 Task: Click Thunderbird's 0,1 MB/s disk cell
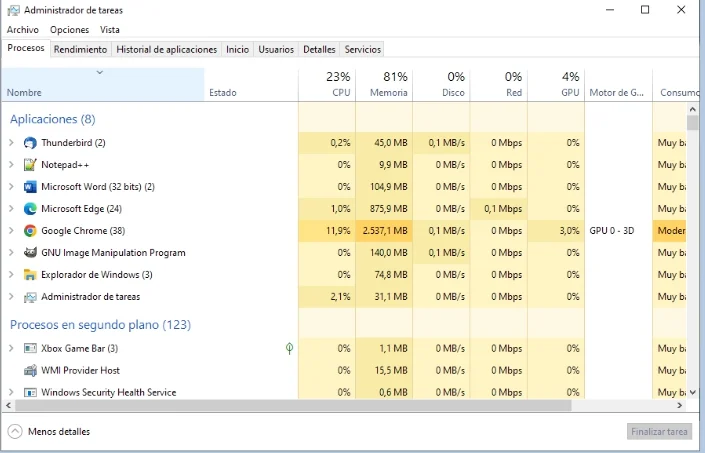click(x=441, y=143)
